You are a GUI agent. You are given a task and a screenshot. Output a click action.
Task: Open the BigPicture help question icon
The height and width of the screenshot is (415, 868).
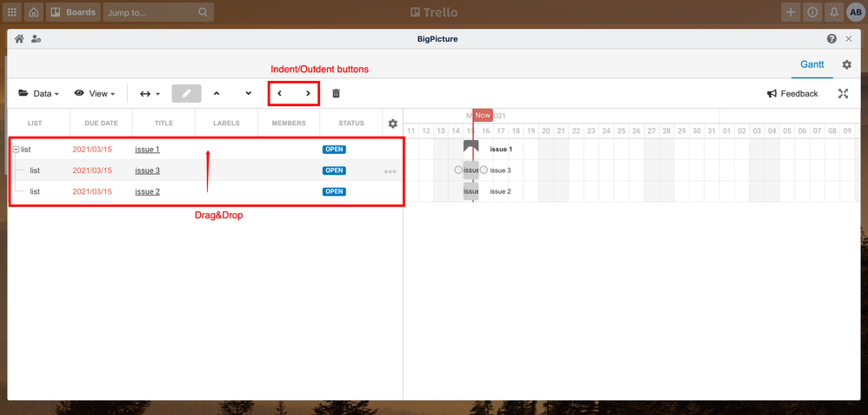pos(831,39)
